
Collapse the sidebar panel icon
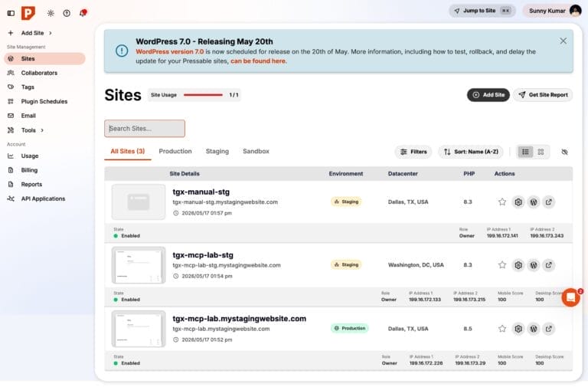pos(11,13)
